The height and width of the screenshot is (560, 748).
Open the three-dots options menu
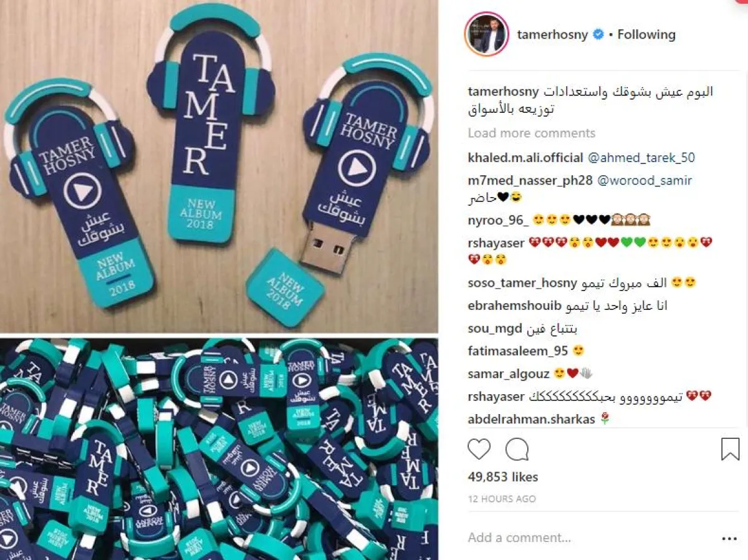(x=729, y=538)
